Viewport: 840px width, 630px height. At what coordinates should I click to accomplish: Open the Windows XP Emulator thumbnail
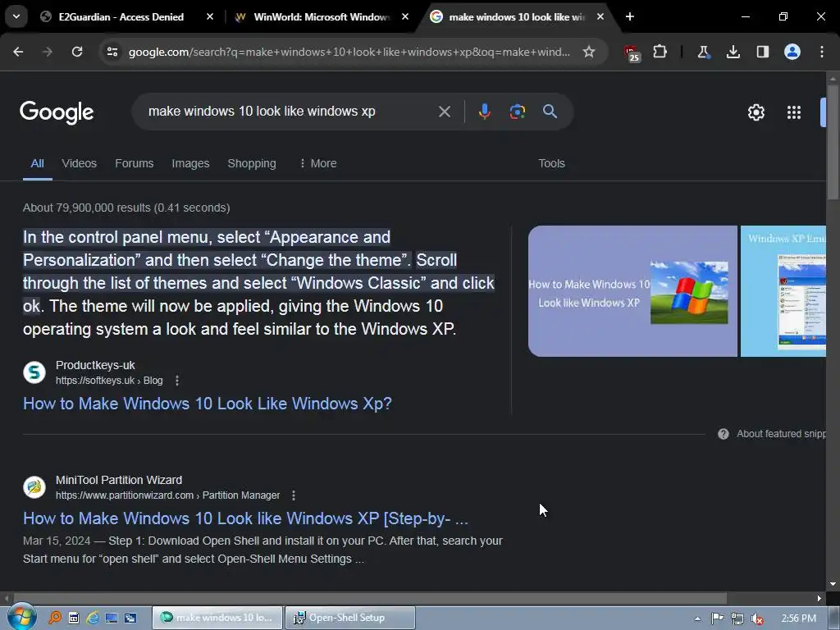point(783,291)
